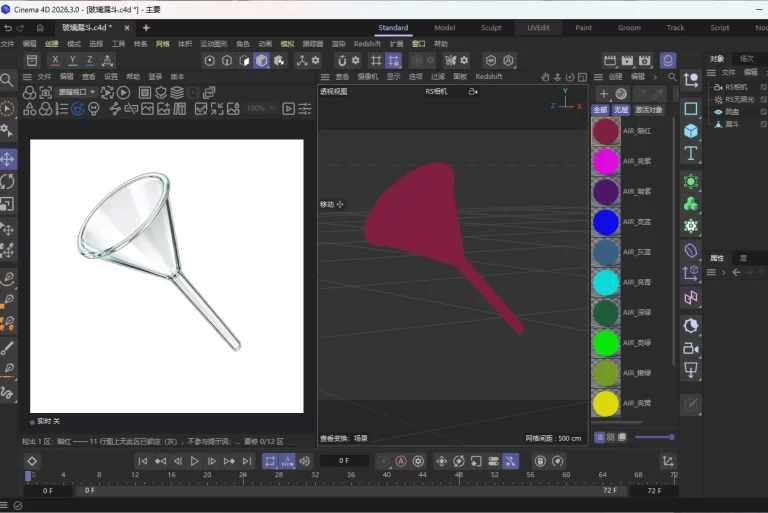Viewport: 768px width, 513px height.
Task: Toggle the highlighted workplane grid snap icon
Action: tap(393, 60)
